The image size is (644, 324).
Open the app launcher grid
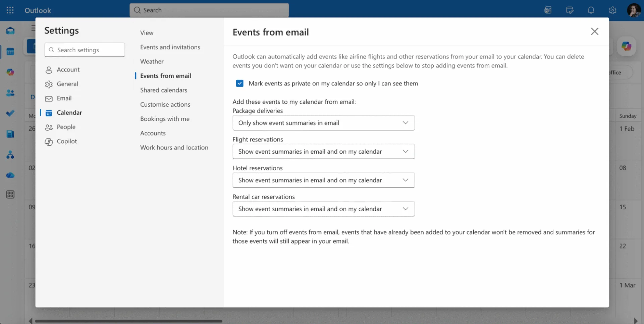tap(10, 10)
